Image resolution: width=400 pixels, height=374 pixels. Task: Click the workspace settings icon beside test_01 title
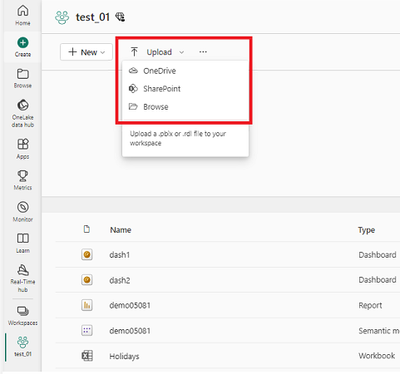click(120, 17)
